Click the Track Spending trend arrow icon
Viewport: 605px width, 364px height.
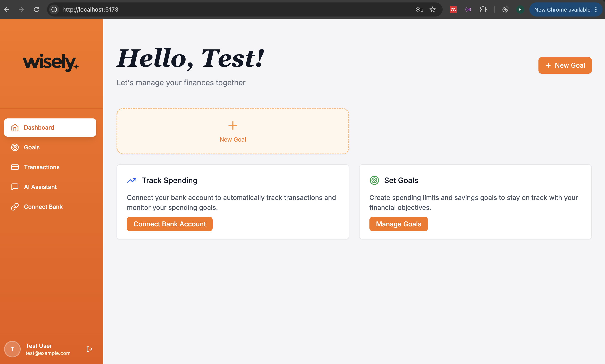click(132, 181)
